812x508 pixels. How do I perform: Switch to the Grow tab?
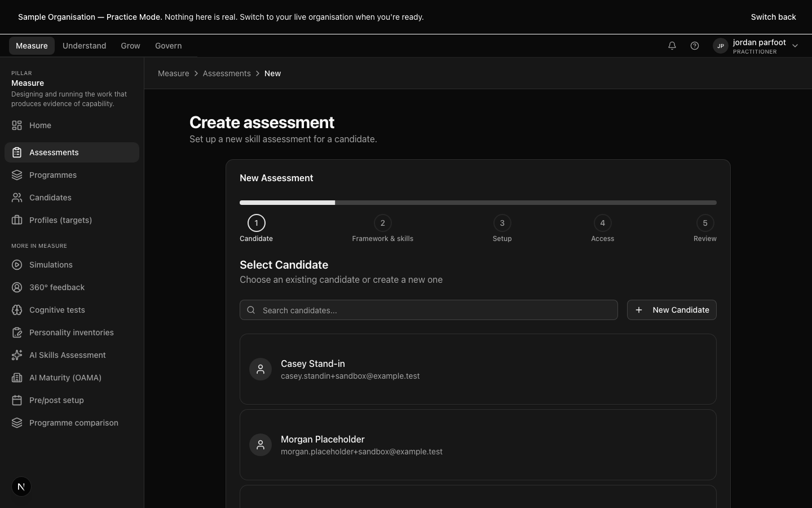click(x=130, y=46)
